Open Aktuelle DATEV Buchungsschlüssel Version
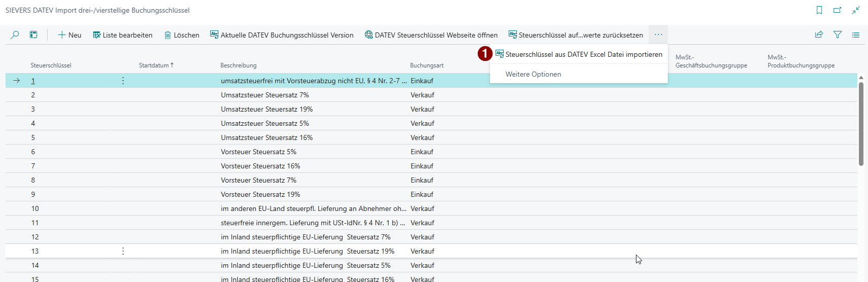 282,35
